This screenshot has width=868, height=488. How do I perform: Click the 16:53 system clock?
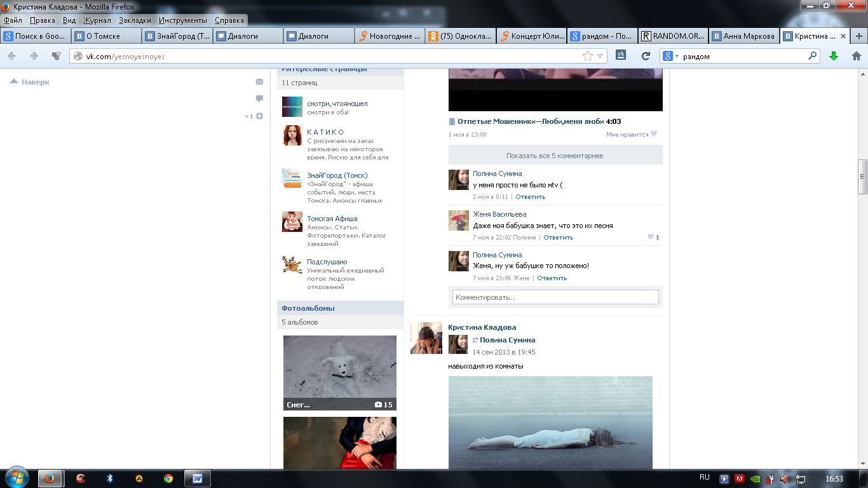(x=834, y=478)
